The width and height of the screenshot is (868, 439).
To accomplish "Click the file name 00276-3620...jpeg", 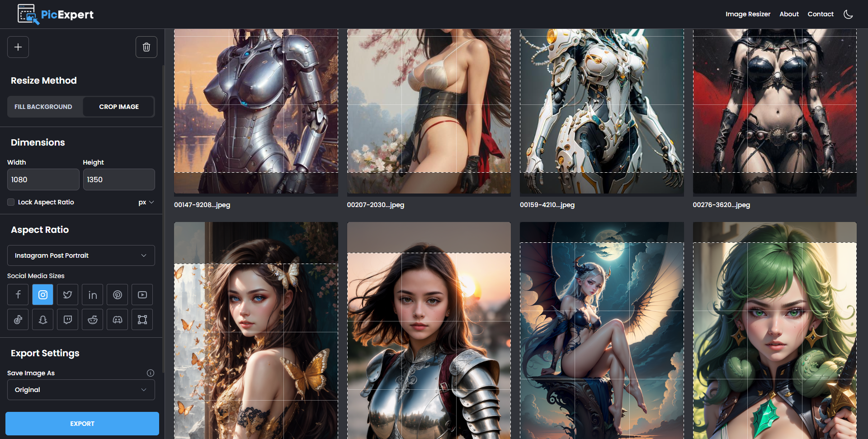I will click(722, 205).
